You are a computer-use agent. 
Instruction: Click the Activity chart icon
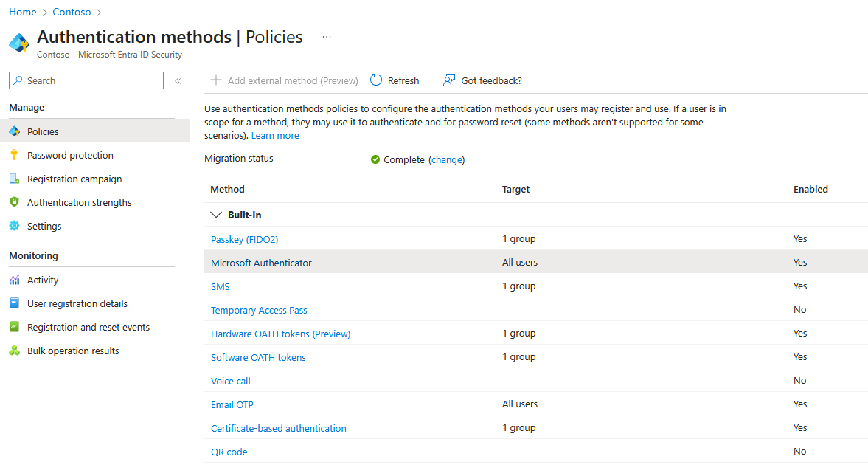click(14, 280)
